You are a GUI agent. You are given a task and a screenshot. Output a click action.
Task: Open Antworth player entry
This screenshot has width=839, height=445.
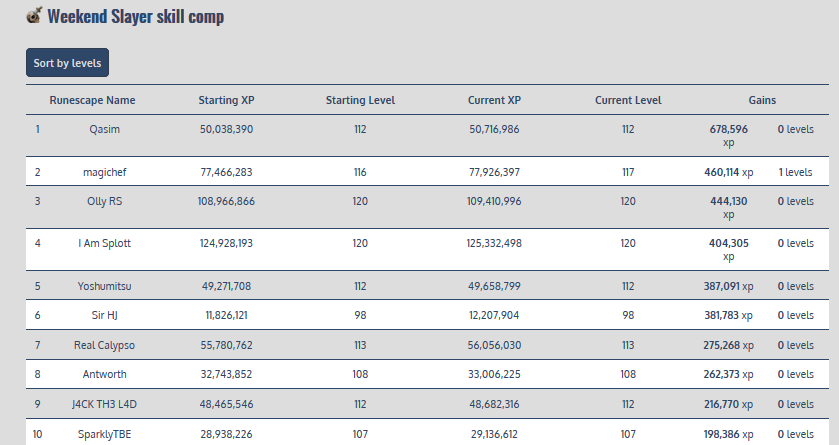click(105, 375)
